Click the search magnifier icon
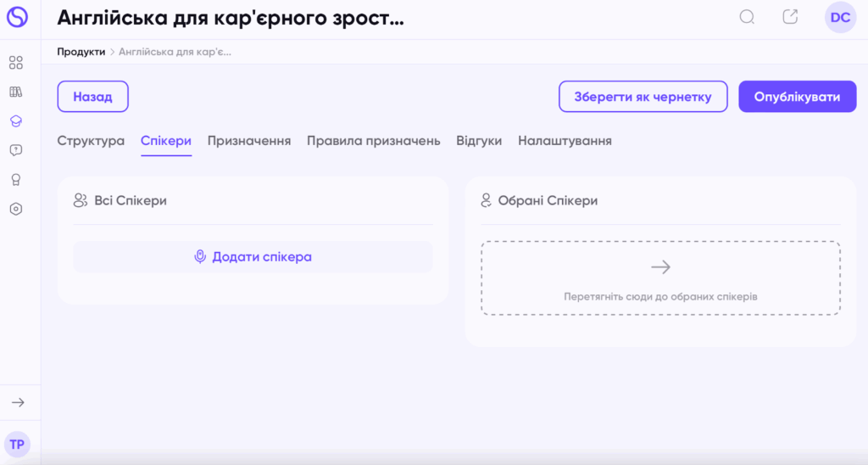This screenshot has height=465, width=868. [x=748, y=17]
